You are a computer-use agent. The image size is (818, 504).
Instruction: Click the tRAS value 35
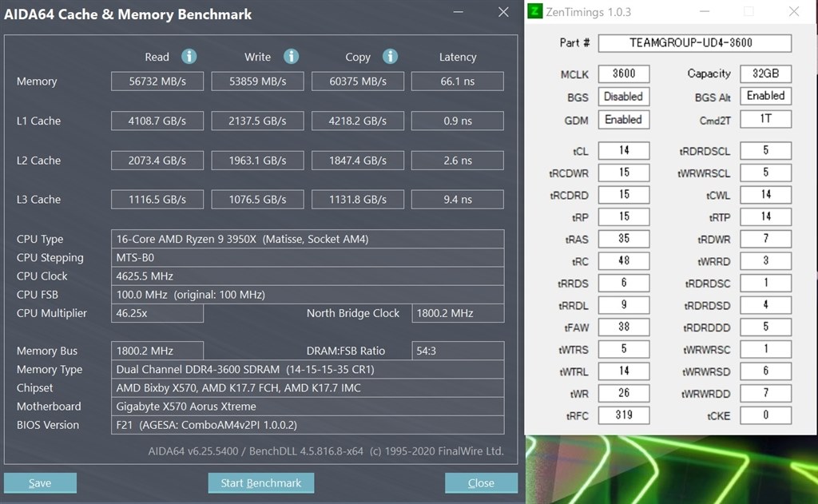point(623,239)
